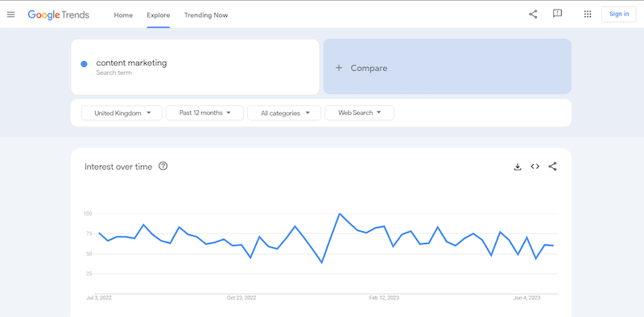Select the Explore tab
Screen dimensions: 644x317
click(159, 15)
